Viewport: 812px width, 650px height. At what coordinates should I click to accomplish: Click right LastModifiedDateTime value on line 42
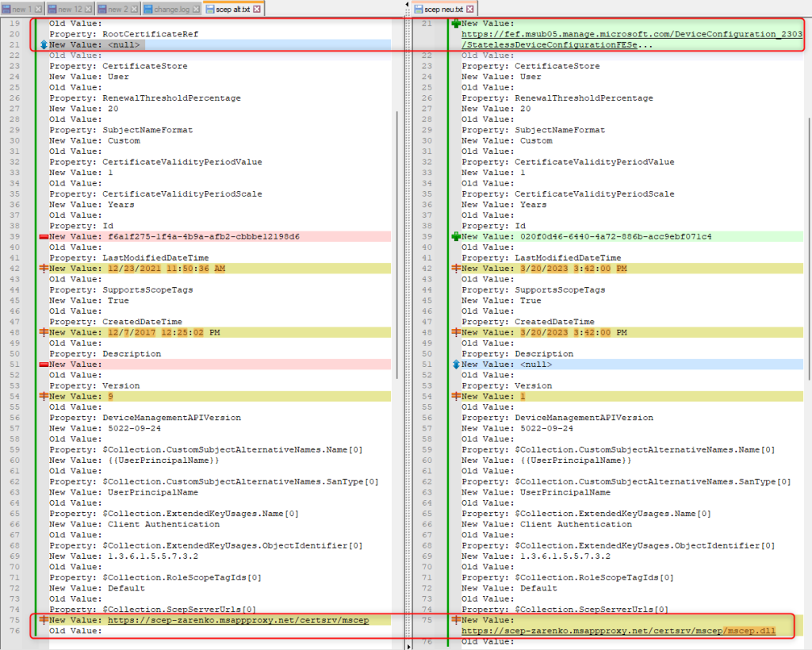[x=573, y=269]
